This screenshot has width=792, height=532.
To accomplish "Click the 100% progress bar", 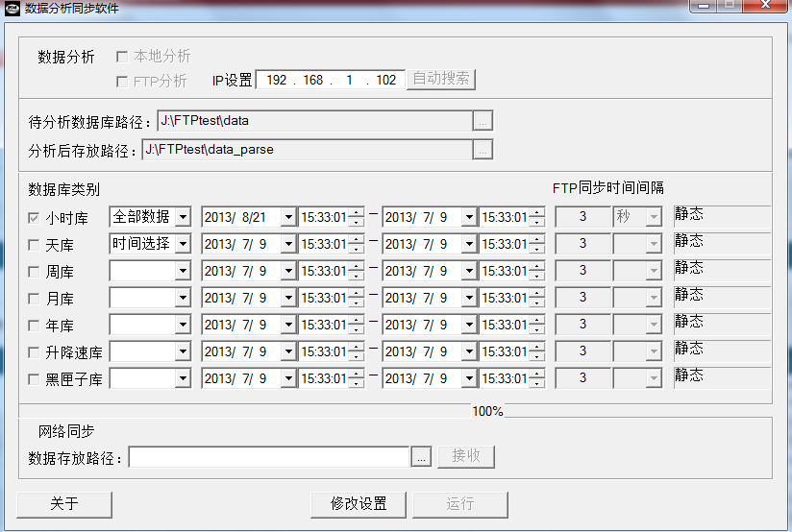I will [395, 411].
